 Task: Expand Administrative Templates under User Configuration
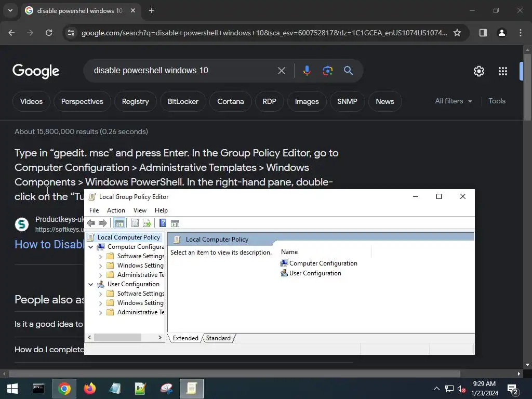click(x=100, y=312)
